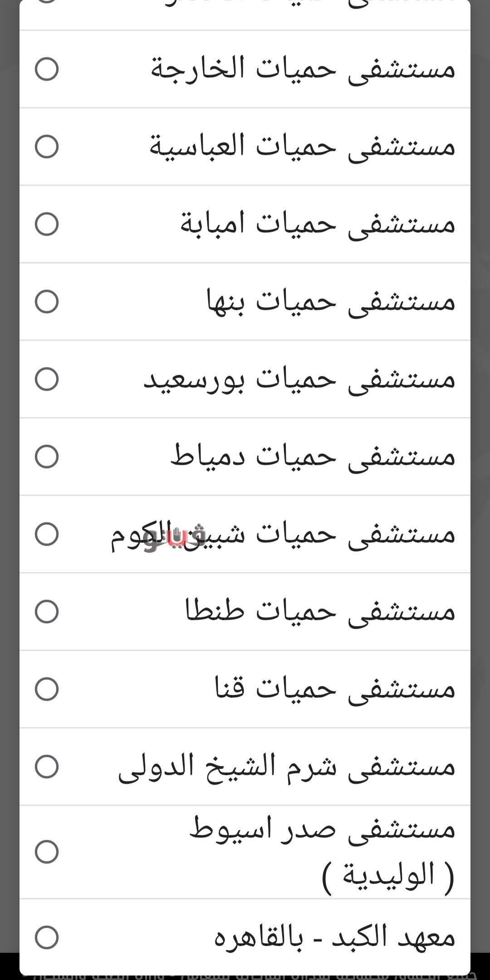Screen dimensions: 490x980
Task: Select radio circle for حميات شبين الكوم
Action: click(x=47, y=534)
